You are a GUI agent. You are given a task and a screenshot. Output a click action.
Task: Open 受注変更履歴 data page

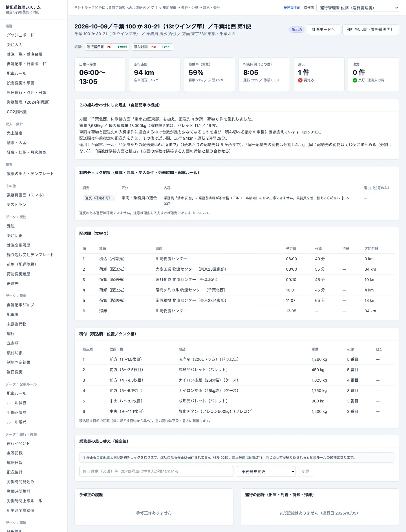(19, 245)
